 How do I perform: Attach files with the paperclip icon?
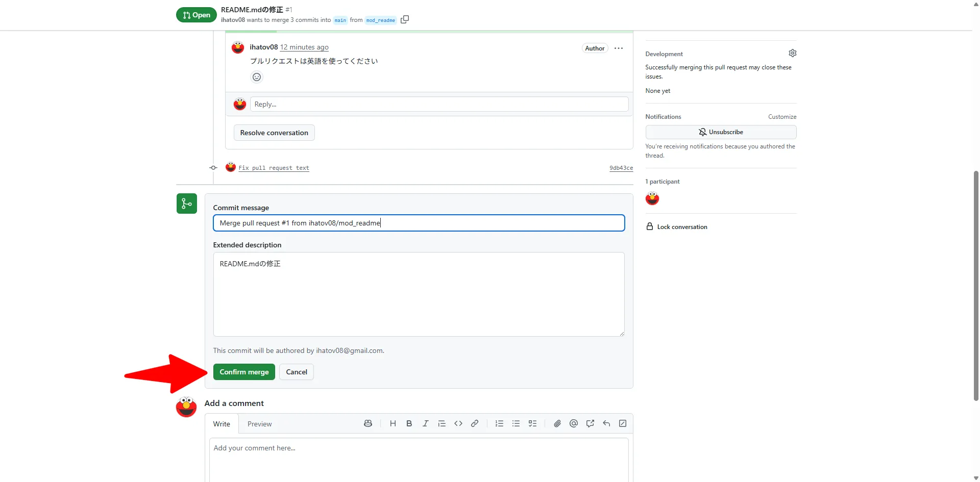[x=557, y=423]
